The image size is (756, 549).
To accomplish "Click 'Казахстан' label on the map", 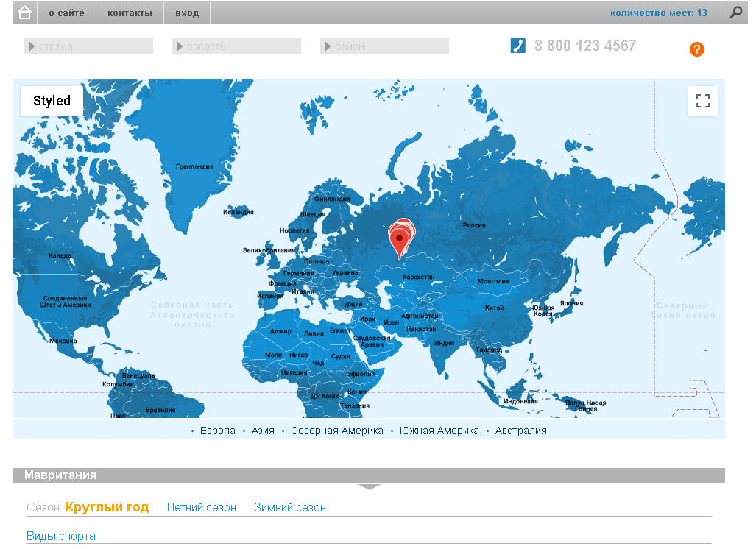I will click(419, 277).
